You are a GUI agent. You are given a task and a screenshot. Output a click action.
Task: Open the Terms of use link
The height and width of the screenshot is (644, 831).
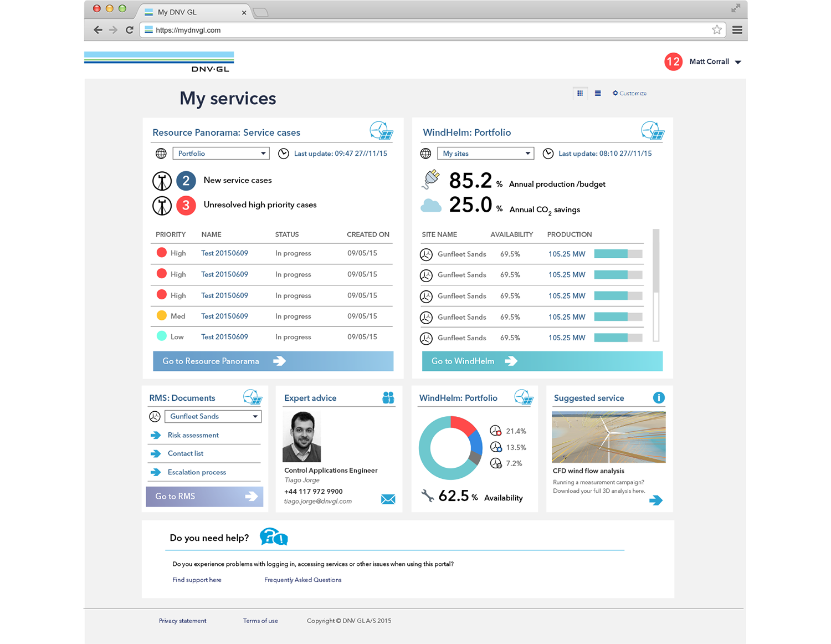tap(260, 621)
